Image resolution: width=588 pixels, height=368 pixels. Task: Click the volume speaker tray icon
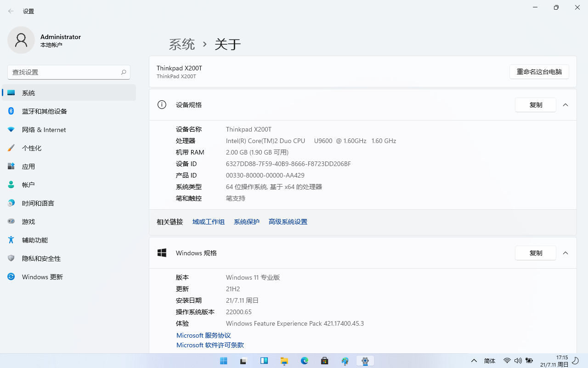coord(518,361)
